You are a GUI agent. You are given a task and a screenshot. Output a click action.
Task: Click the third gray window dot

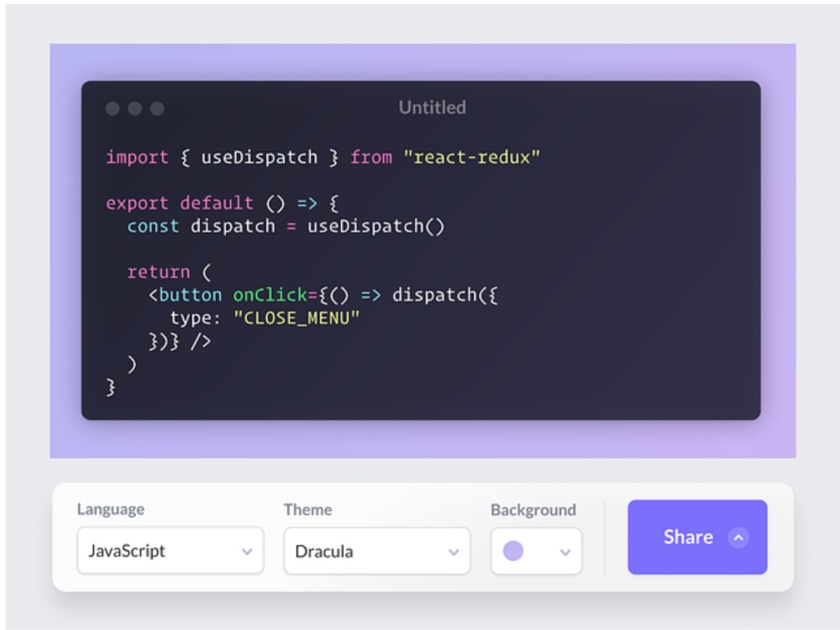point(157,108)
